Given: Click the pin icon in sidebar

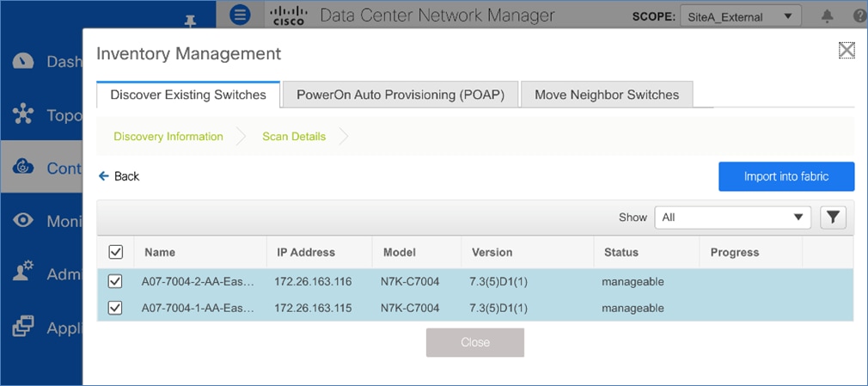Looking at the screenshot, I should [191, 21].
